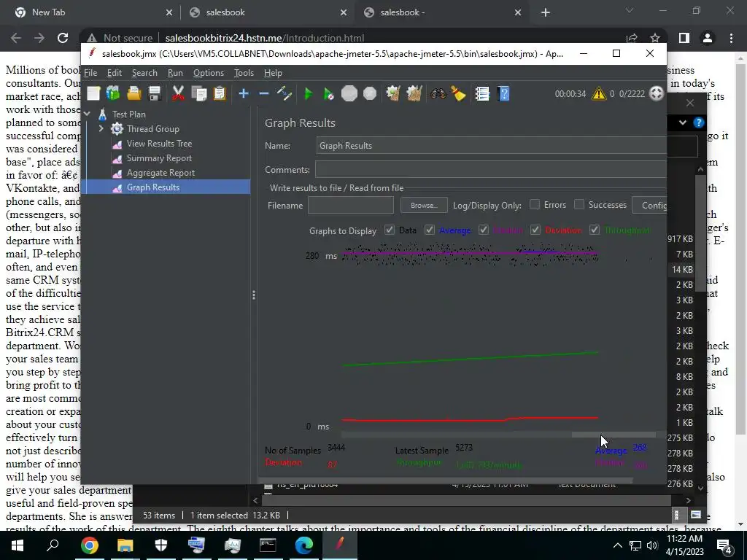Click the Chrome tab search chevron
The width and height of the screenshot is (747, 560).
coord(630,10)
